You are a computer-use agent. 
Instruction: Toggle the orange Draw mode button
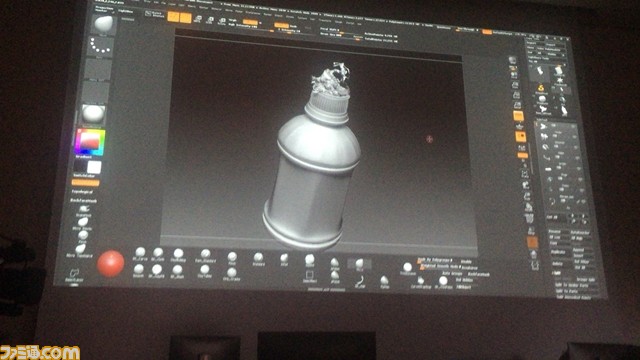(x=185, y=18)
